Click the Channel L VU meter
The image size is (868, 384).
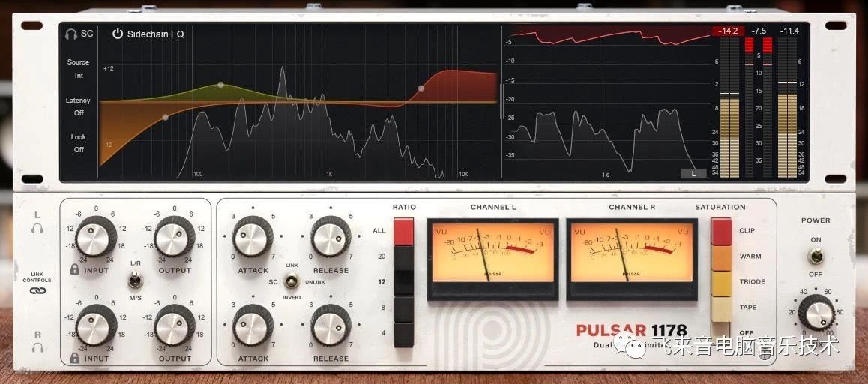coord(492,259)
